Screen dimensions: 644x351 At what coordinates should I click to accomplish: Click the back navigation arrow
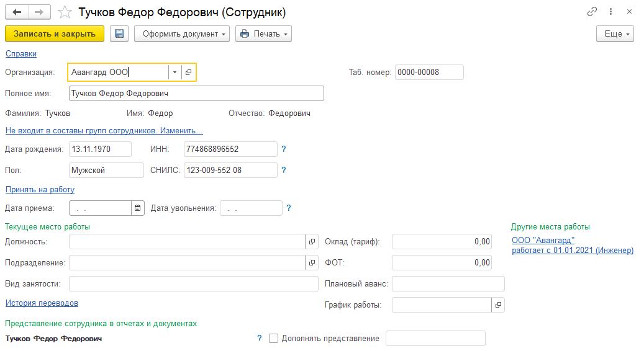click(16, 12)
